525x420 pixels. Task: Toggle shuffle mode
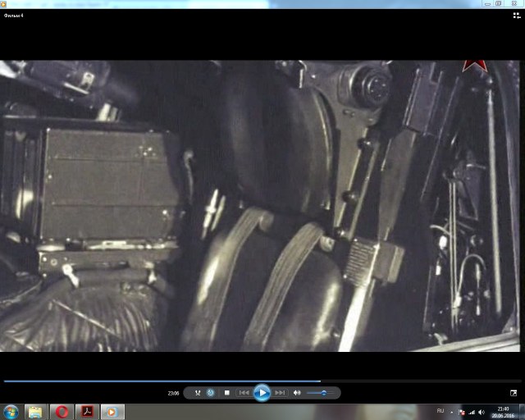coord(198,393)
